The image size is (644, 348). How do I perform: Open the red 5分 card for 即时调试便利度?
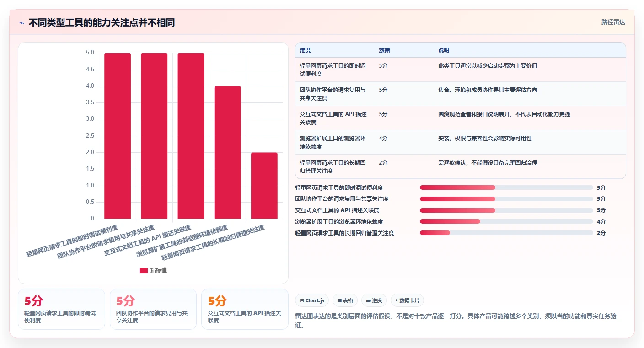click(x=61, y=309)
